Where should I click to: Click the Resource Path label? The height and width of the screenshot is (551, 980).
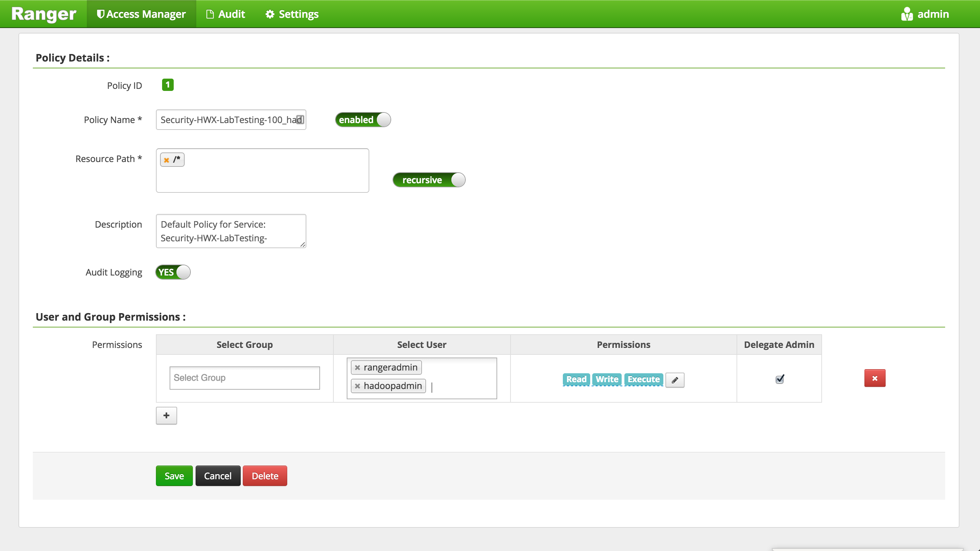108,159
